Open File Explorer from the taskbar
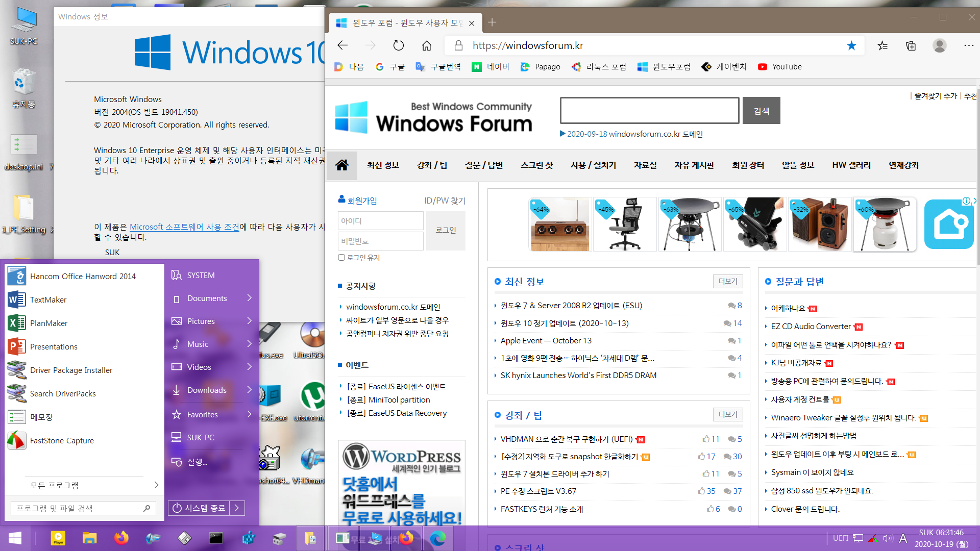The height and width of the screenshot is (551, 980). tap(90, 538)
